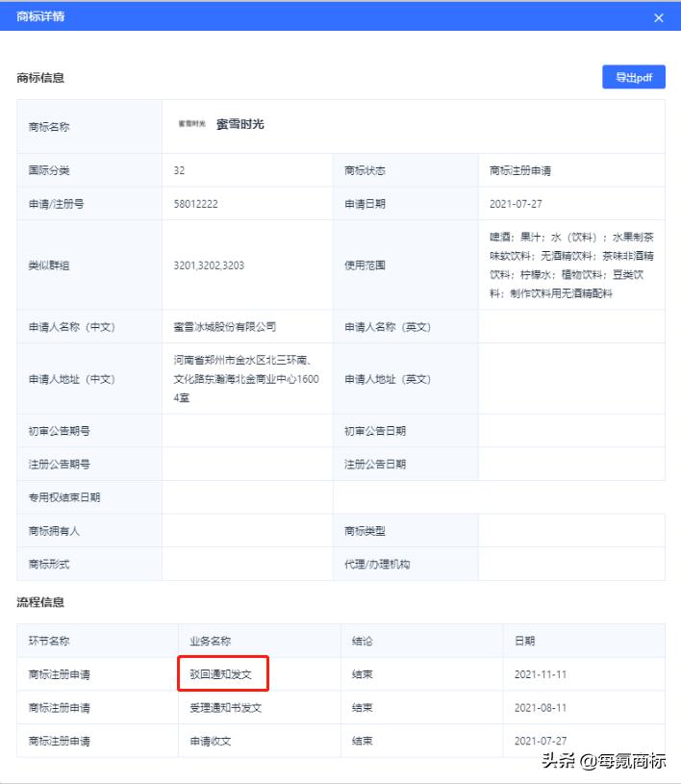
Task: Click the 商标详情 dialog title
Action: pyautogui.click(x=40, y=16)
